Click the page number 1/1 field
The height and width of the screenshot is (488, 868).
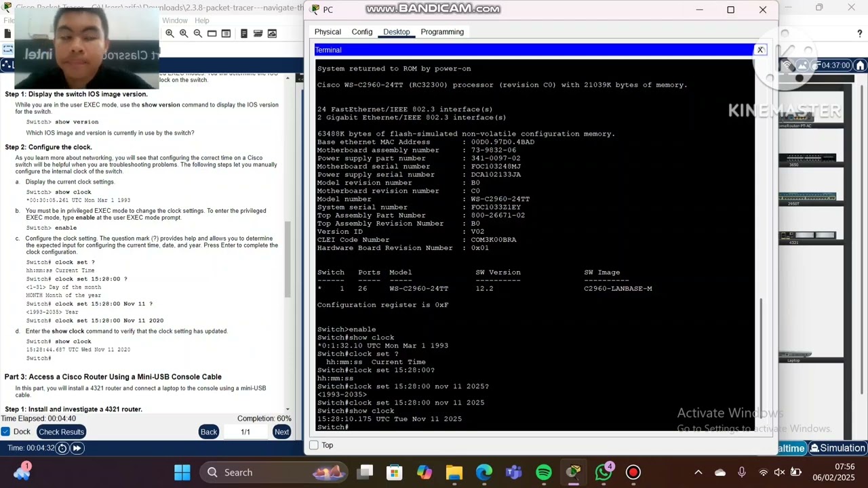(x=245, y=432)
